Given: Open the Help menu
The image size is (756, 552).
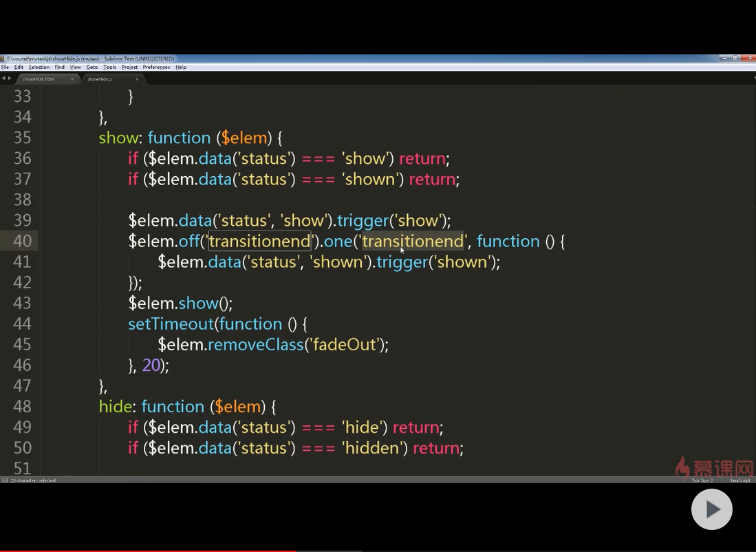Looking at the screenshot, I should (x=181, y=67).
